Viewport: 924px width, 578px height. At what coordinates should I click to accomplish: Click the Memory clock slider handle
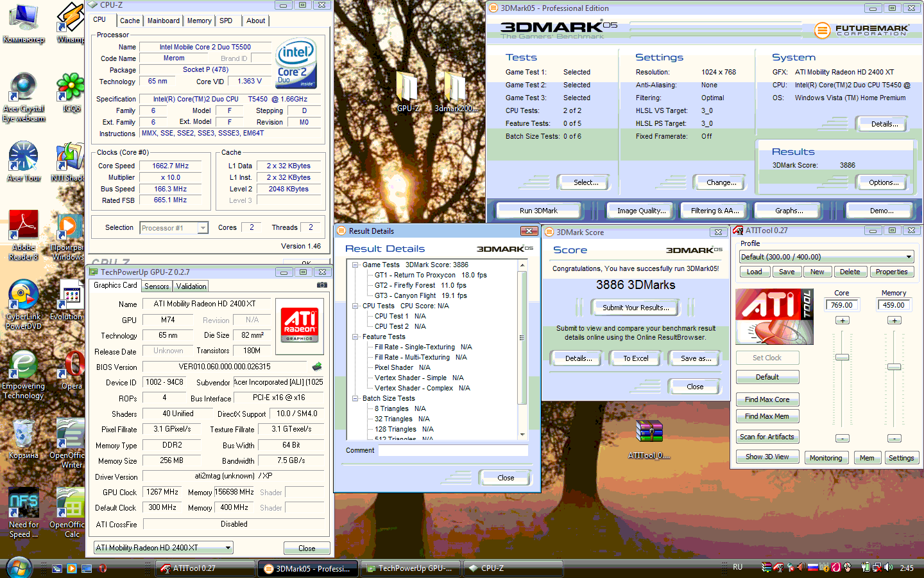pyautogui.click(x=894, y=367)
